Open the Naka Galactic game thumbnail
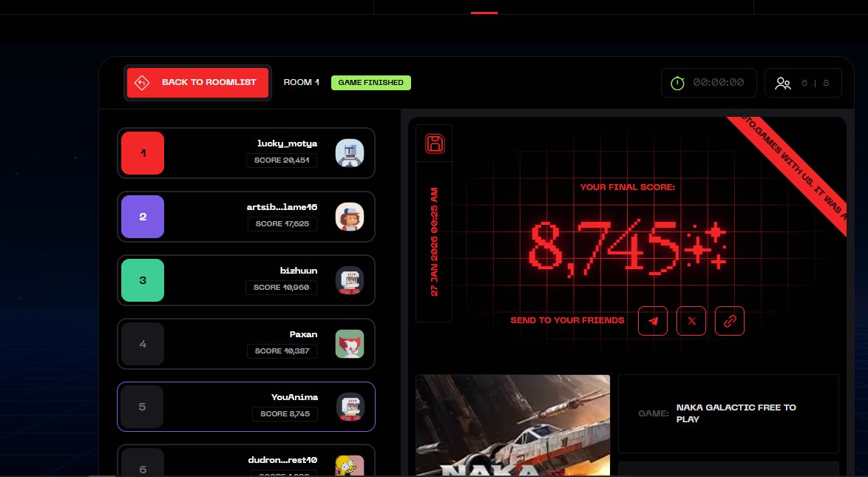The height and width of the screenshot is (477, 868). pyautogui.click(x=512, y=425)
